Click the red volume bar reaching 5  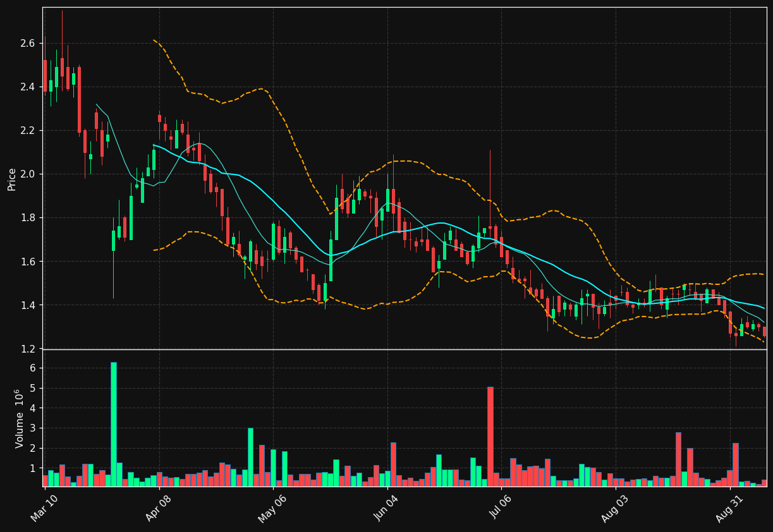pyautogui.click(x=490, y=437)
